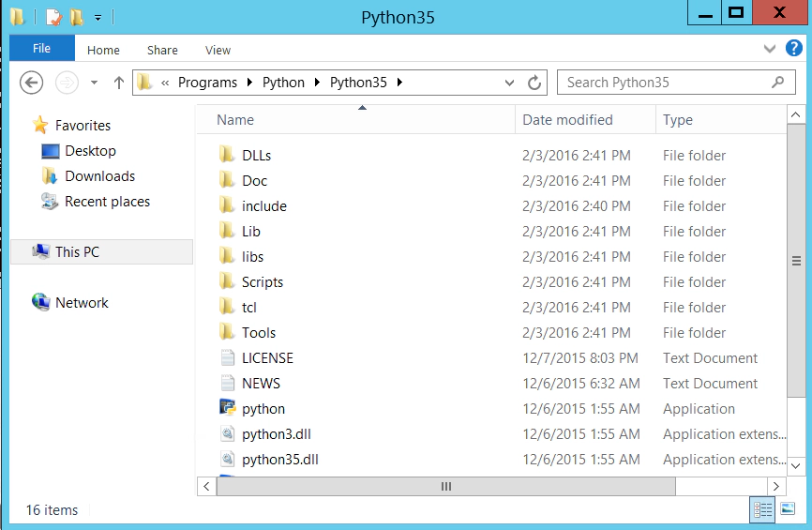Select the NEWS text file icon
This screenshot has width=812, height=530.
(x=227, y=383)
